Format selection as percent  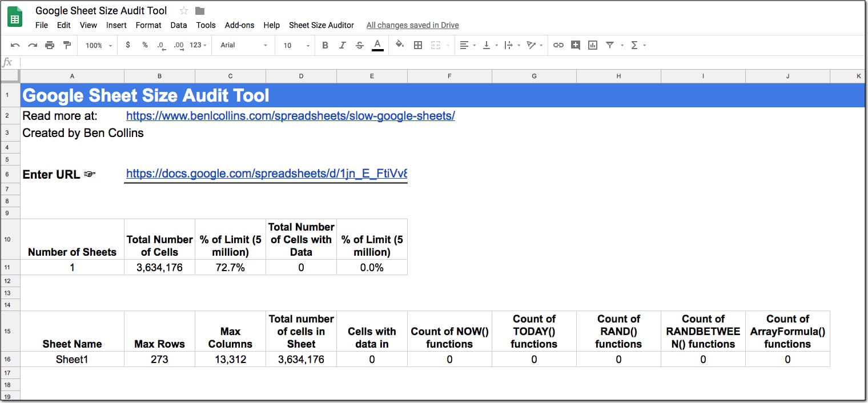click(145, 45)
